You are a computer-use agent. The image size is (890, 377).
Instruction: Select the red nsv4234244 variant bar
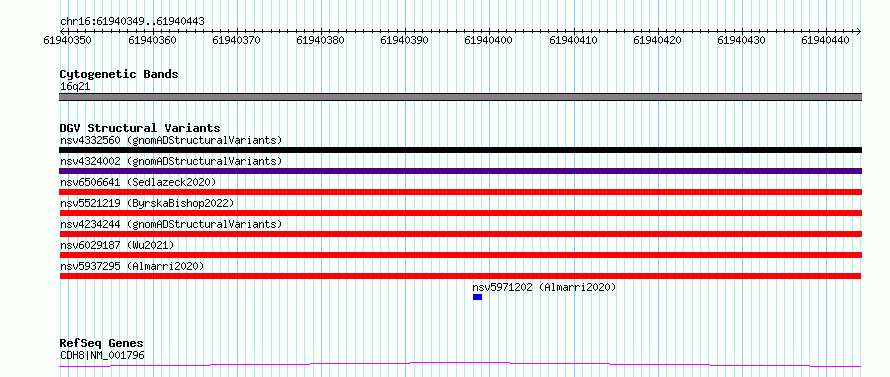coord(460,234)
